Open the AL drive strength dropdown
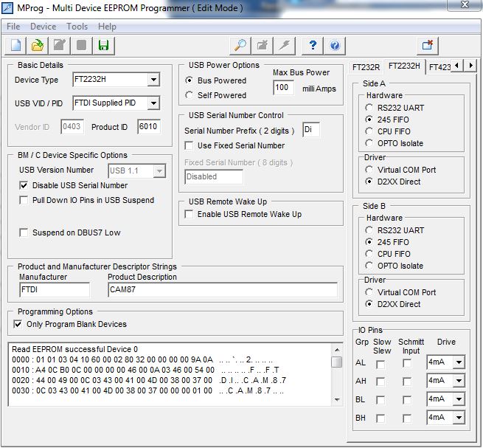This screenshot has width=483, height=448. [x=459, y=362]
